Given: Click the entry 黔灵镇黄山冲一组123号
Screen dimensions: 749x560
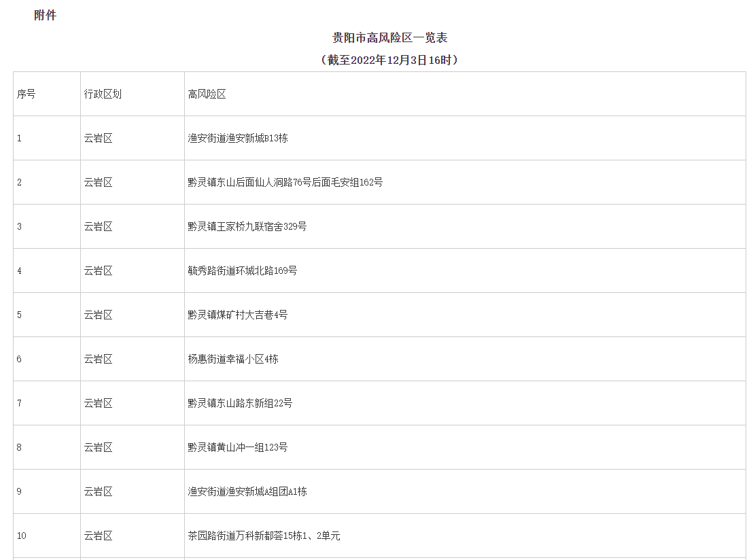Looking at the screenshot, I should click(x=237, y=448).
